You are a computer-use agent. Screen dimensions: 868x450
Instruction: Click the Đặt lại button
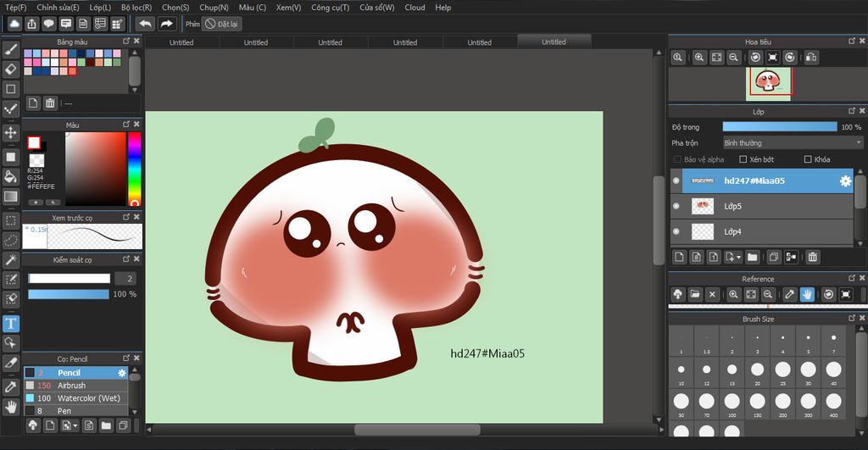tap(221, 24)
